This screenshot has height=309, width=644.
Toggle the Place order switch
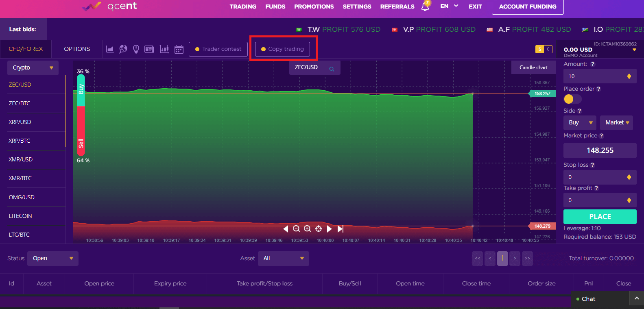pyautogui.click(x=572, y=99)
